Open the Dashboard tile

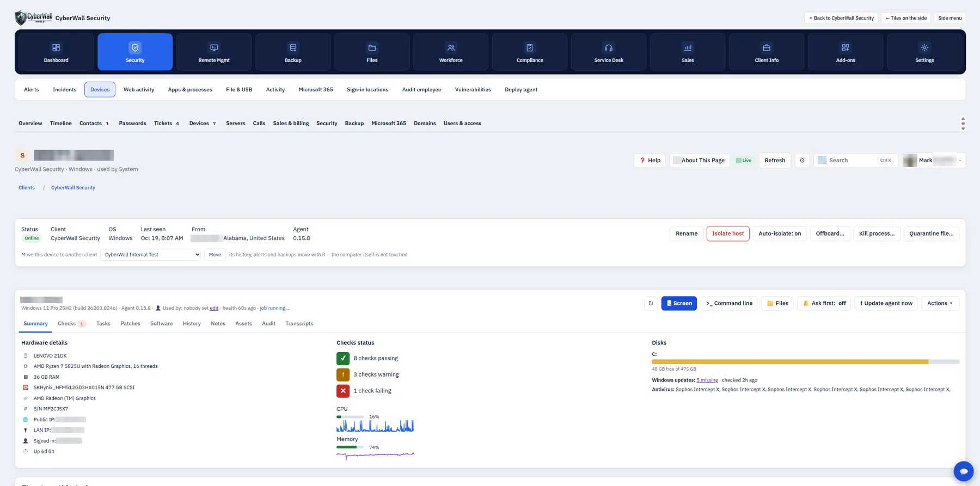pos(56,52)
